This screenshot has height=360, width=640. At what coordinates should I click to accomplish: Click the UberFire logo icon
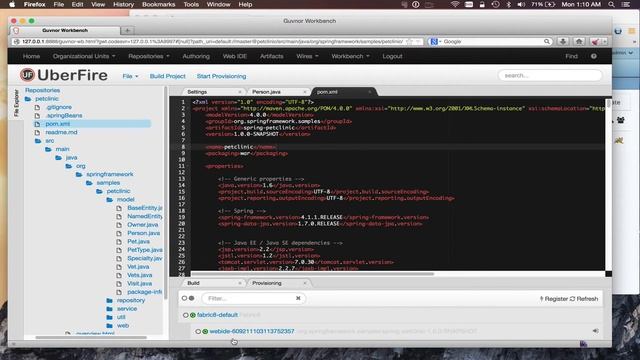27,75
